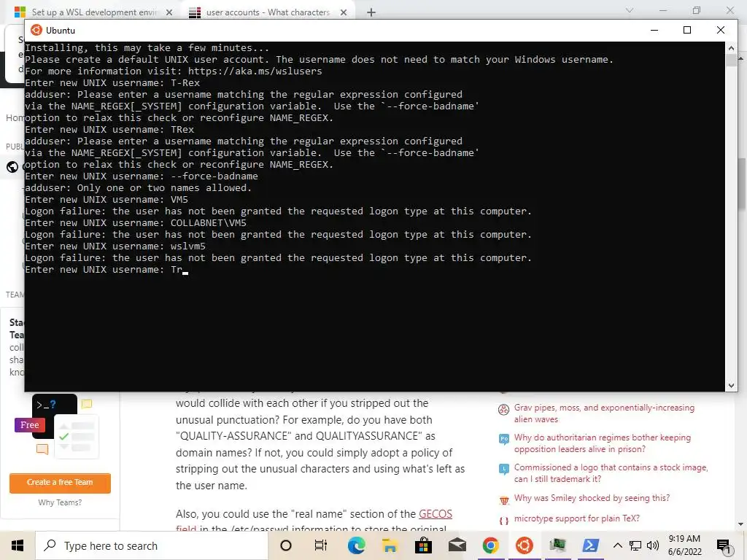Show hidden system tray icons
This screenshot has width=747, height=560.
coord(617,545)
